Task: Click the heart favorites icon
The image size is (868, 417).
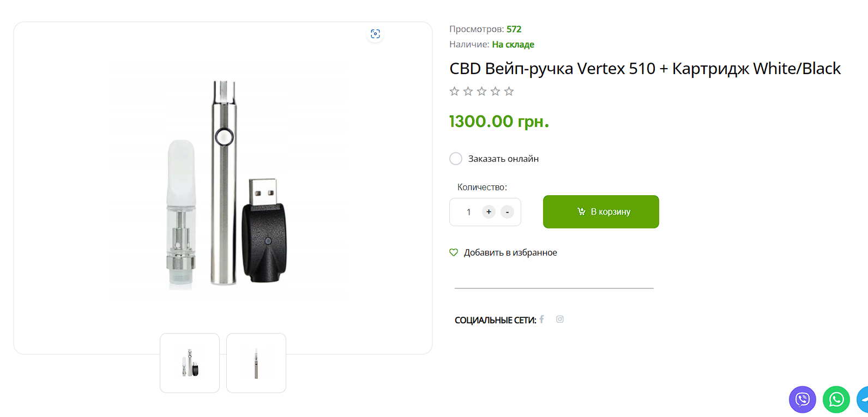Action: click(x=454, y=252)
